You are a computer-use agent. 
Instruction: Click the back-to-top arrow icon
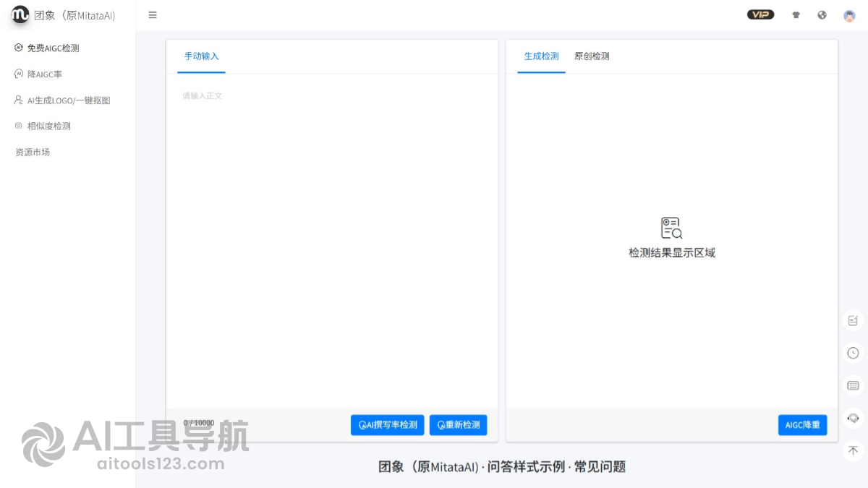[x=853, y=450]
